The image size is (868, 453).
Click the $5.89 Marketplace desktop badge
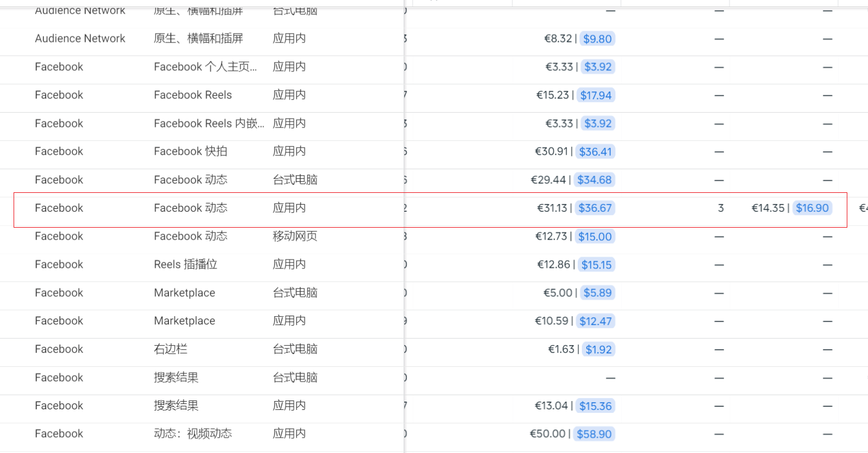597,293
